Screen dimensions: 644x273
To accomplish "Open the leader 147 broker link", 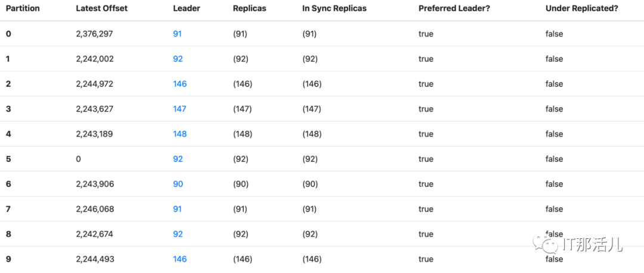I will tap(179, 109).
